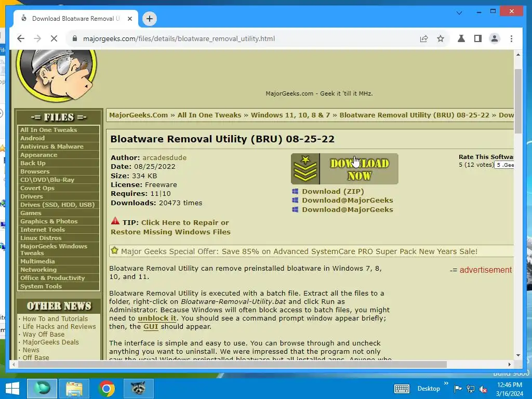The height and width of the screenshot is (399, 532).
Task: Click the special offer star icon
Action: point(115,251)
